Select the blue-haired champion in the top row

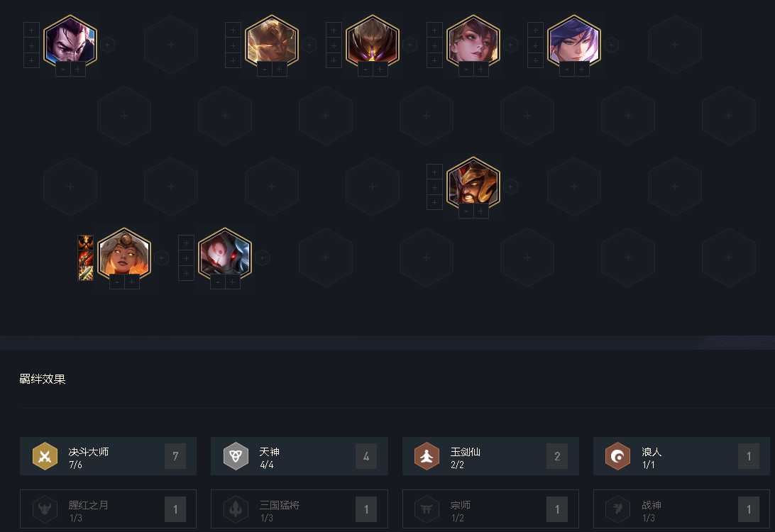574,41
